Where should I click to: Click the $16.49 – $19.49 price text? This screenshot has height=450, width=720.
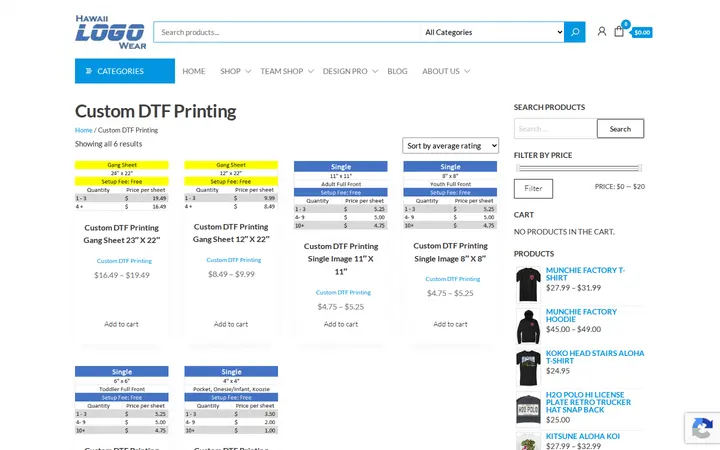tap(122, 275)
